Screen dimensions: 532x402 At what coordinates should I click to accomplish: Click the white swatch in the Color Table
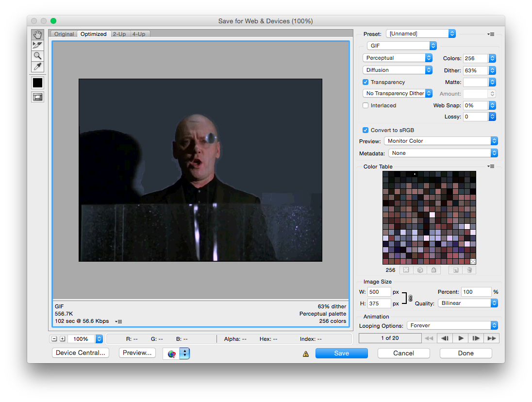point(432,215)
